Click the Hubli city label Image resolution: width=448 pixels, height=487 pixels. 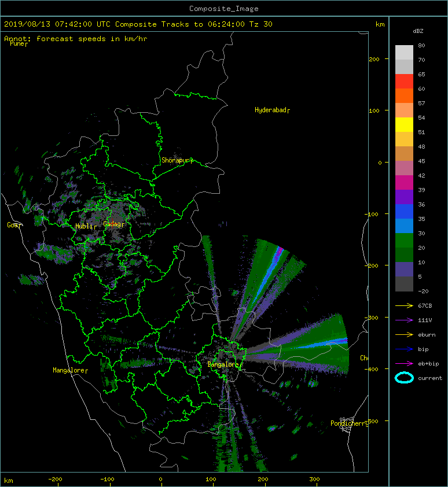coord(84,226)
